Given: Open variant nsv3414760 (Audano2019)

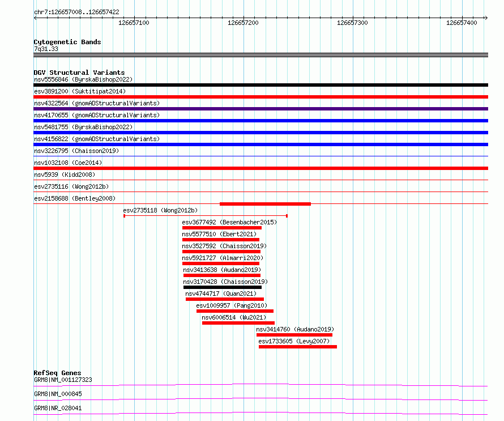Looking at the screenshot, I should point(295,329).
